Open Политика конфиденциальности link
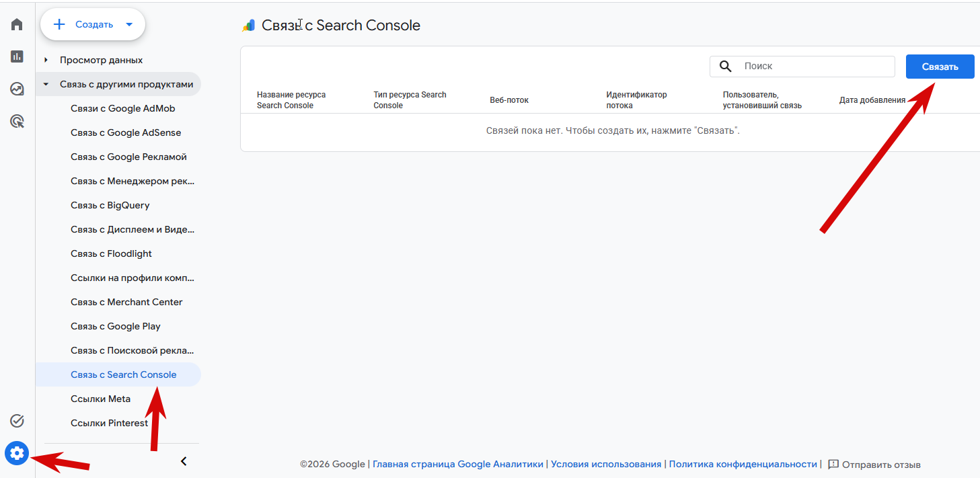 (743, 464)
